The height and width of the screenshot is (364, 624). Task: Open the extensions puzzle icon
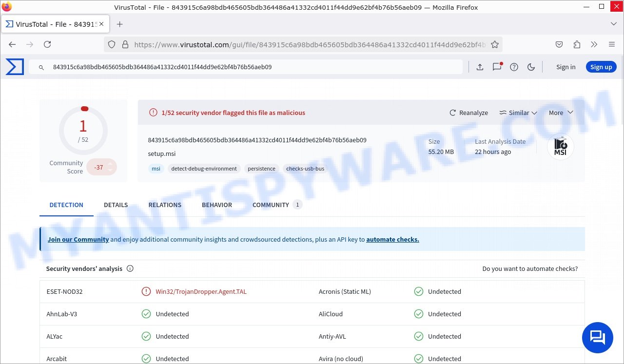click(577, 44)
